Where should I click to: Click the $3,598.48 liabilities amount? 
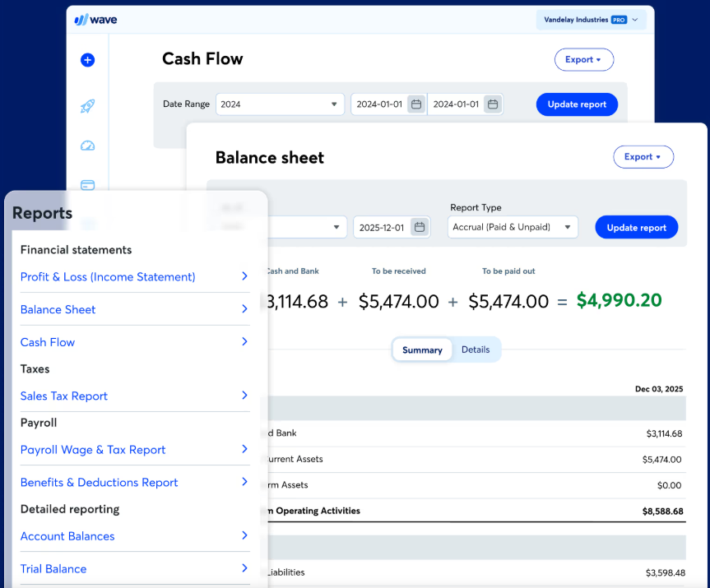point(666,572)
